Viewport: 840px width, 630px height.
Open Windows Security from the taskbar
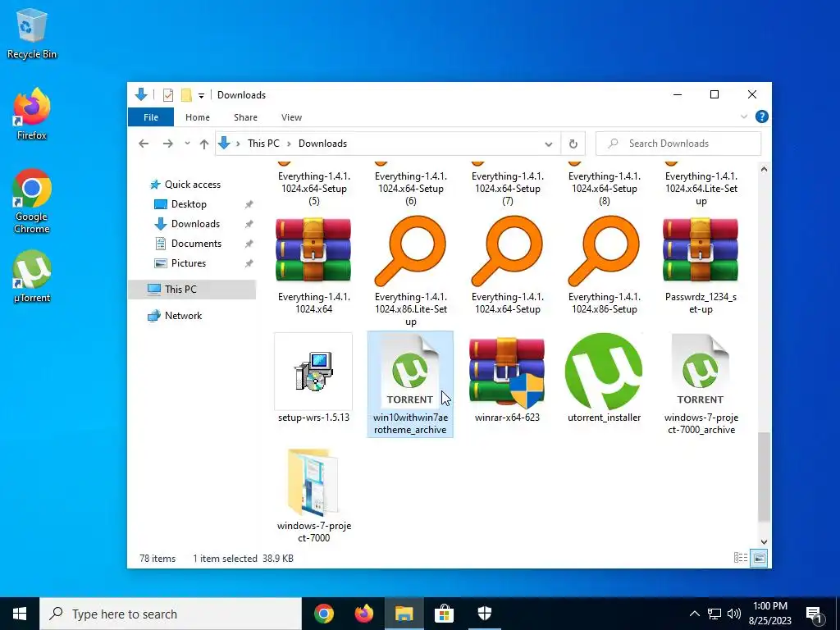pyautogui.click(x=484, y=614)
